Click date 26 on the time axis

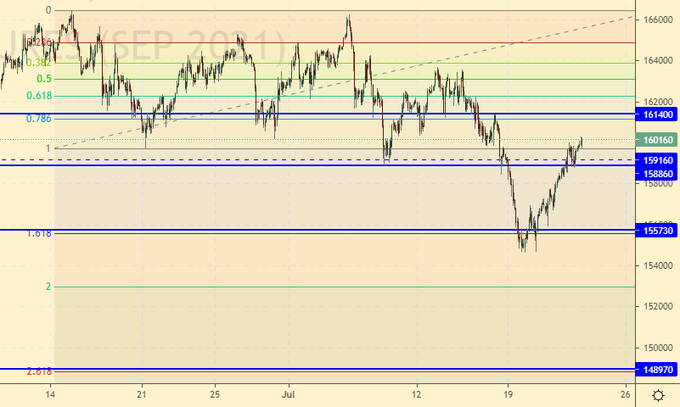pos(624,392)
